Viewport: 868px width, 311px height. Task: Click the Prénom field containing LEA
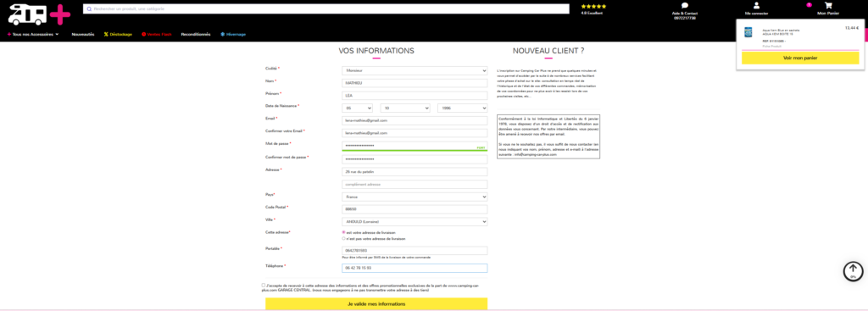click(x=415, y=96)
